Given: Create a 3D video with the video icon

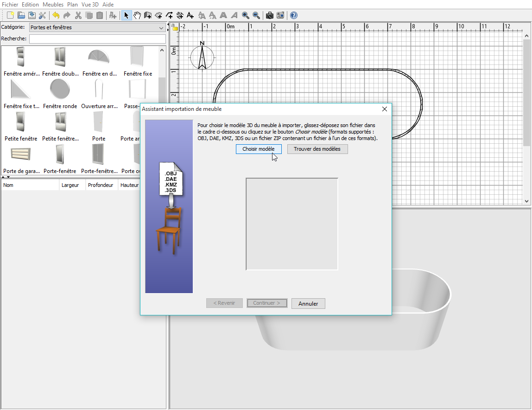Looking at the screenshot, I should (x=280, y=15).
